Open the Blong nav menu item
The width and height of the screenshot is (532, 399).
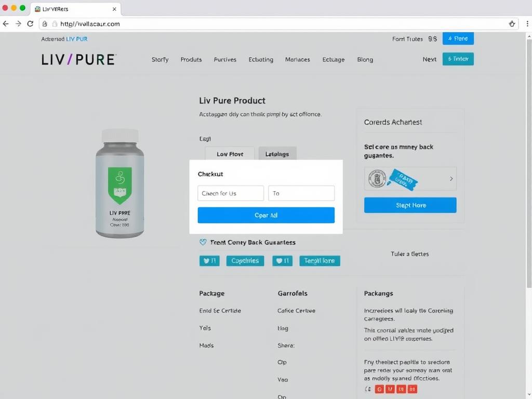click(365, 59)
